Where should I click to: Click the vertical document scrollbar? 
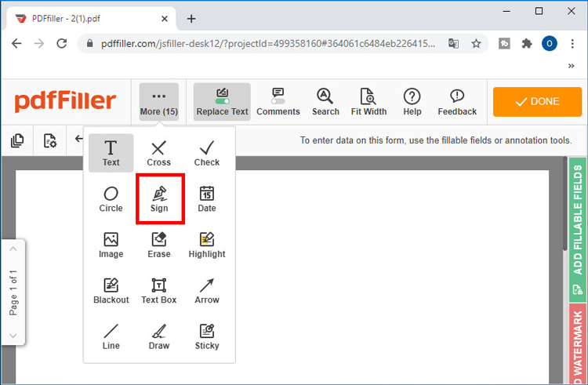pyautogui.click(x=565, y=205)
